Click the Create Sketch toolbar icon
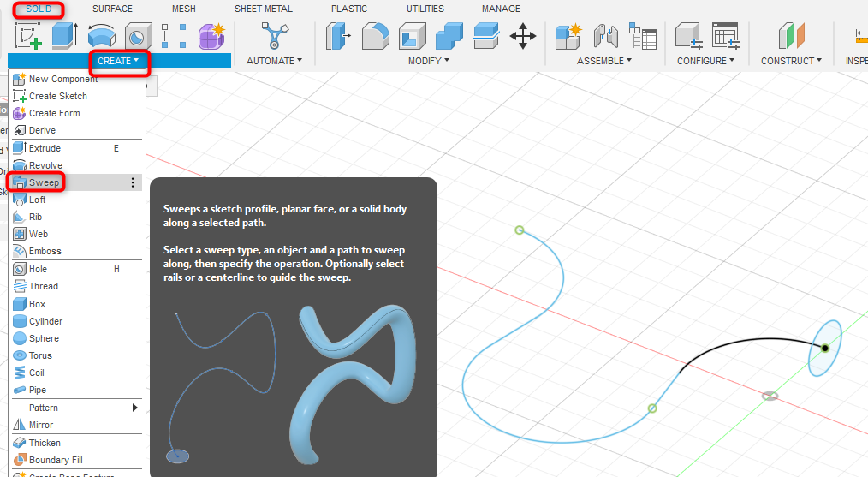 point(27,36)
